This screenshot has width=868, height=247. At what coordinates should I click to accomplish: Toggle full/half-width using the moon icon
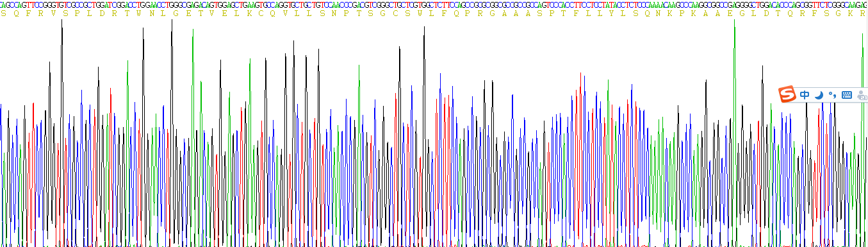(x=819, y=95)
